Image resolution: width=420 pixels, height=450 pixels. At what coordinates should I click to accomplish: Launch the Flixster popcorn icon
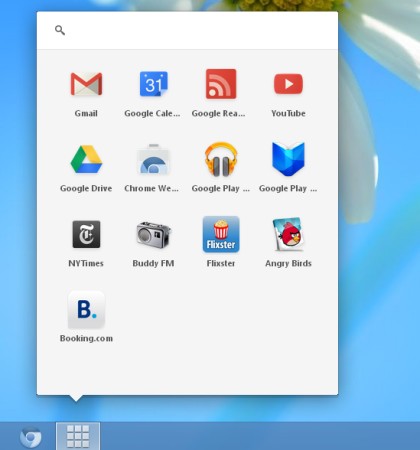221,234
